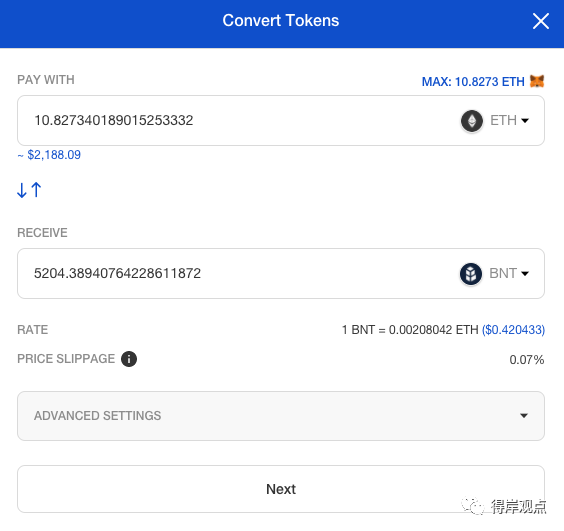The image size is (564, 531).
Task: Click the Bancor BNT token logo
Action: click(x=471, y=274)
